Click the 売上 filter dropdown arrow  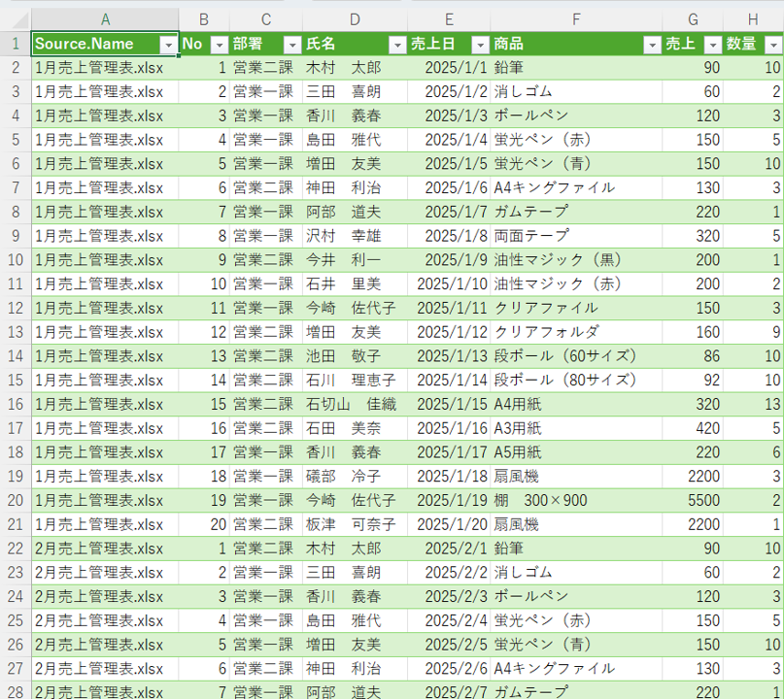pos(712,45)
